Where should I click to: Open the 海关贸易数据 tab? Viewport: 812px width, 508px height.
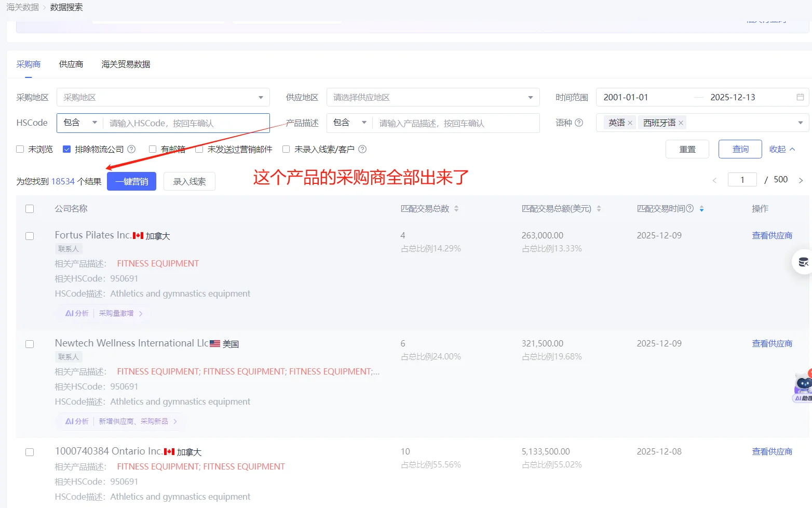point(125,64)
